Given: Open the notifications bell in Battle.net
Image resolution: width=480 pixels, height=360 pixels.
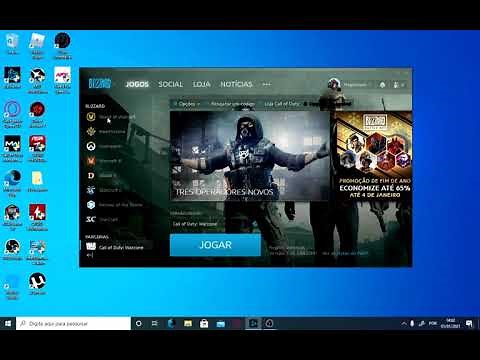Looking at the screenshot, I should [x=382, y=85].
